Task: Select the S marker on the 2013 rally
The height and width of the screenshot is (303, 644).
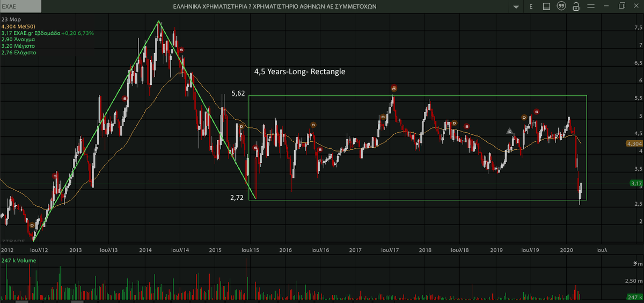Action: [x=125, y=99]
